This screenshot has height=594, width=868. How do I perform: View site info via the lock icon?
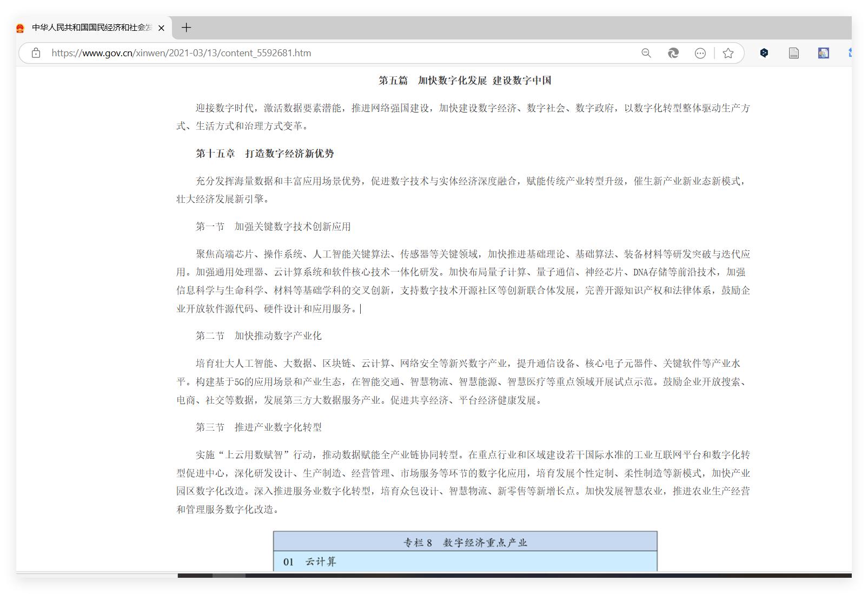point(36,53)
